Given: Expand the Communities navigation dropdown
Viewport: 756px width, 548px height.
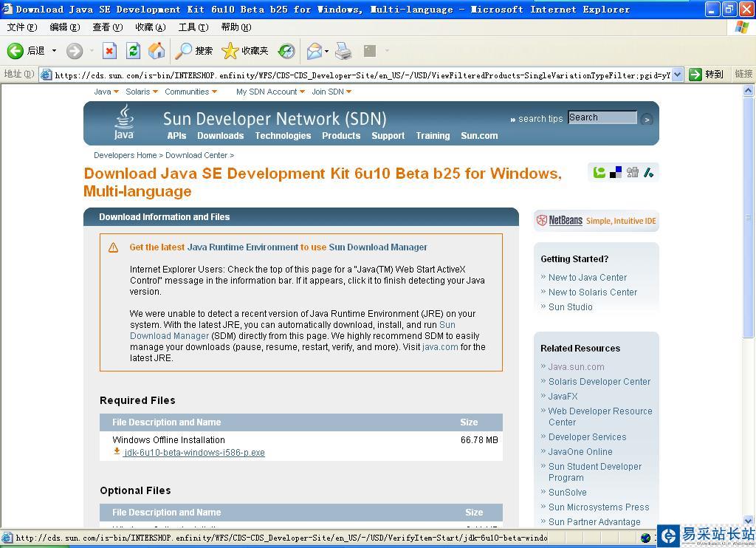Looking at the screenshot, I should pos(214,92).
